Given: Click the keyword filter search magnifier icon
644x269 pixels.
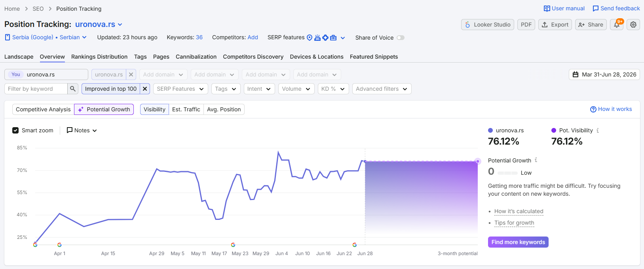Looking at the screenshot, I should click(x=73, y=89).
